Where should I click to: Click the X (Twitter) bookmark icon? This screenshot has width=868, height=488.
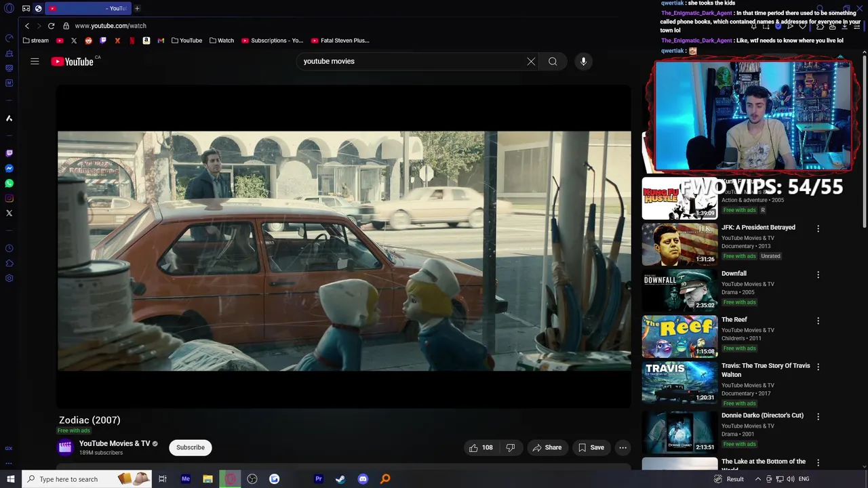tap(74, 41)
